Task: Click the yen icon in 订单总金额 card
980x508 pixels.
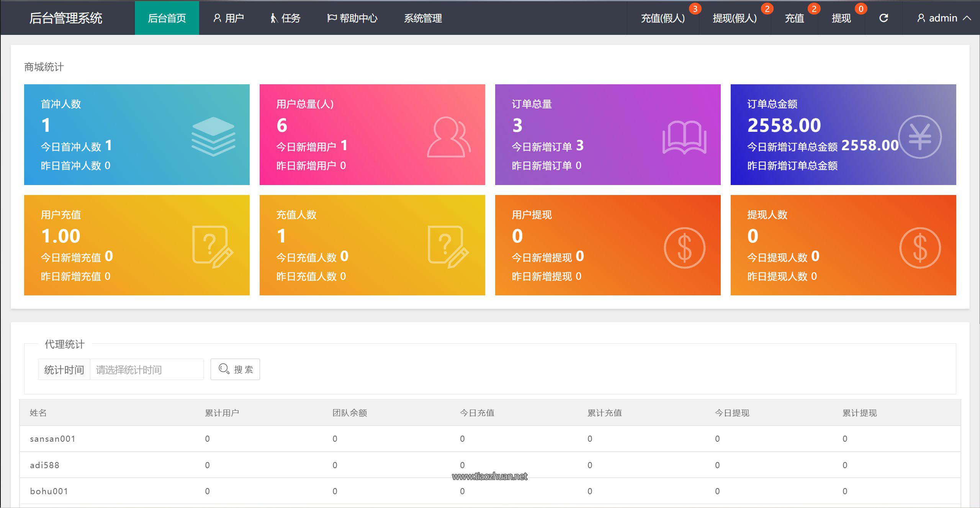Action: tap(920, 137)
